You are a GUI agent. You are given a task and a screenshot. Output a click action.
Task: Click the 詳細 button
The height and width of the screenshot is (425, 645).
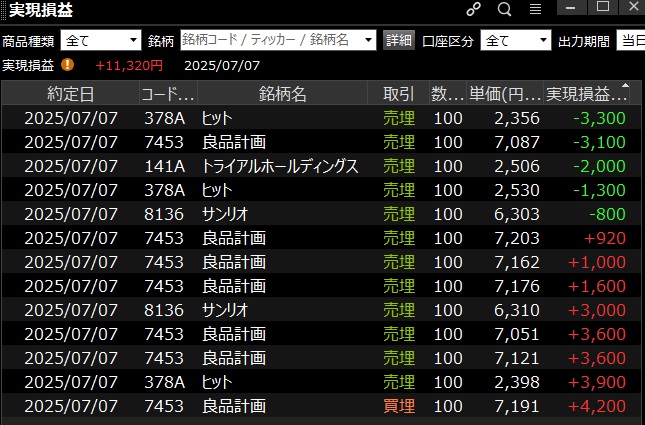[x=399, y=40]
